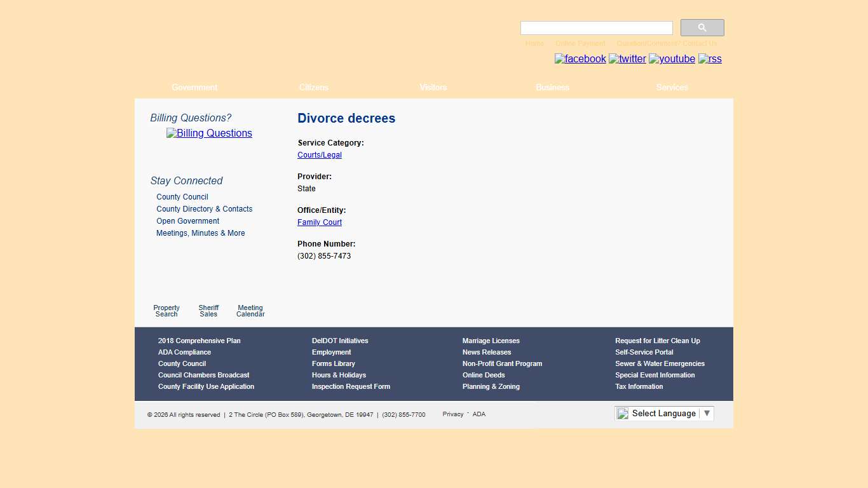Open the Self-Service Portal footer link
The width and height of the screenshot is (868, 488).
pyautogui.click(x=644, y=352)
